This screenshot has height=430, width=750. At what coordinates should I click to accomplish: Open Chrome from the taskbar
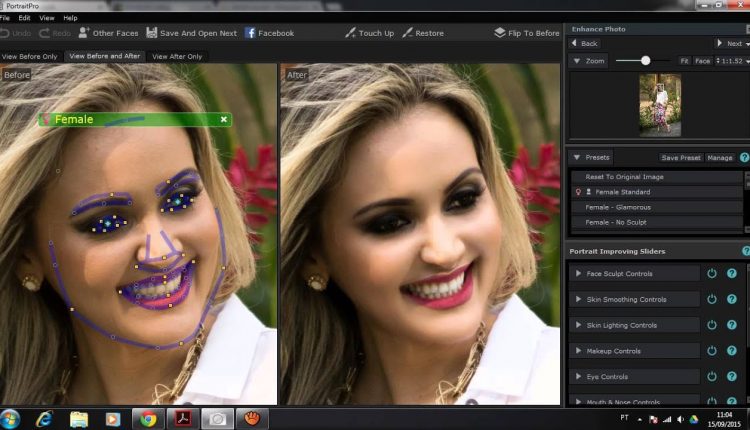(148, 419)
